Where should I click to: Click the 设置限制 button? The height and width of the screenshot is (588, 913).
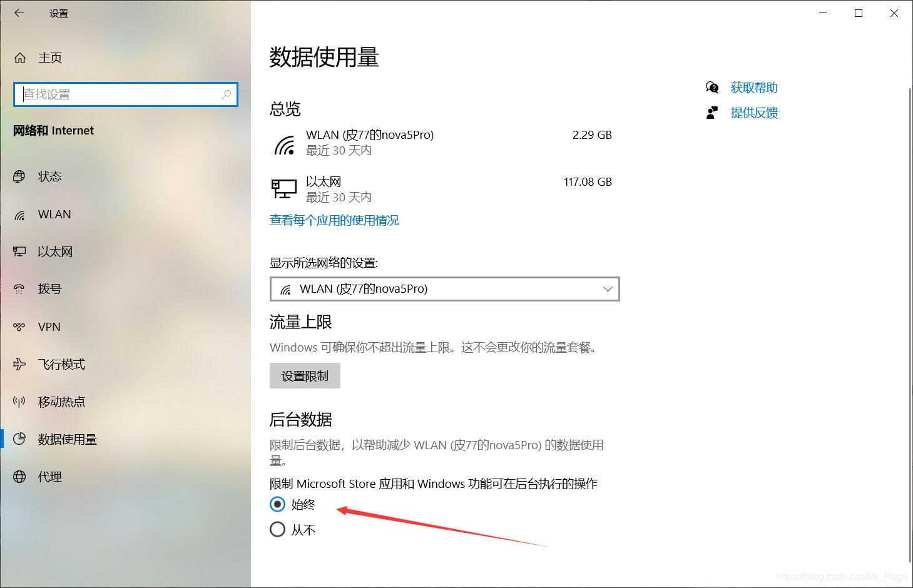(305, 376)
